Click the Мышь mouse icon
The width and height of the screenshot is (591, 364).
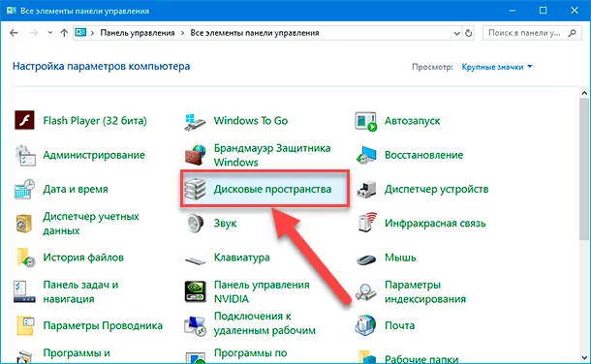pyautogui.click(x=366, y=259)
